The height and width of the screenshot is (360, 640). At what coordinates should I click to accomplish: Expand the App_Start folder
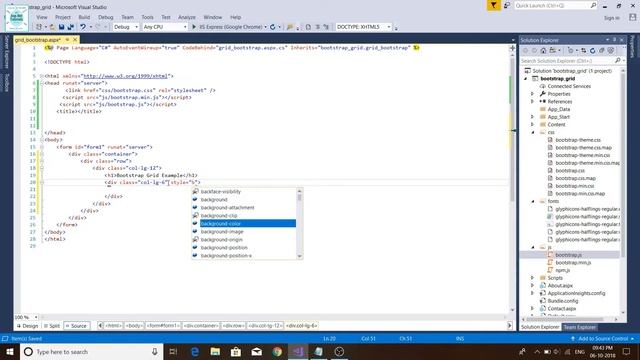[532, 117]
